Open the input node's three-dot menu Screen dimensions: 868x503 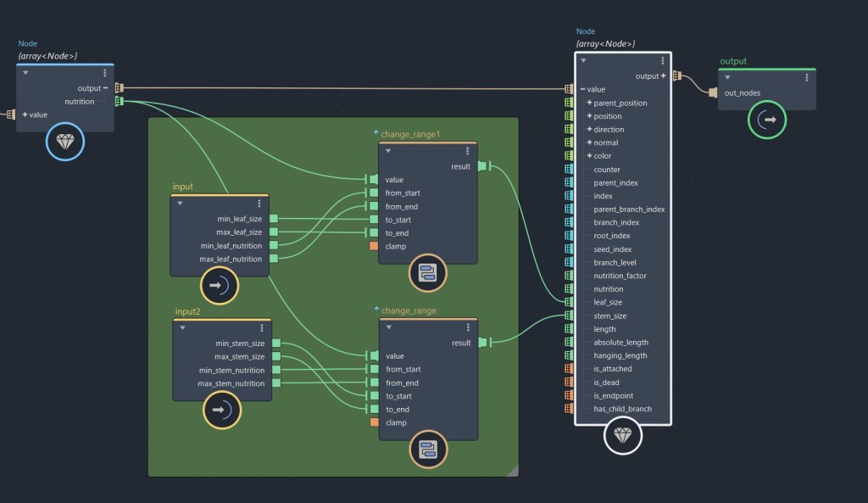coord(259,204)
